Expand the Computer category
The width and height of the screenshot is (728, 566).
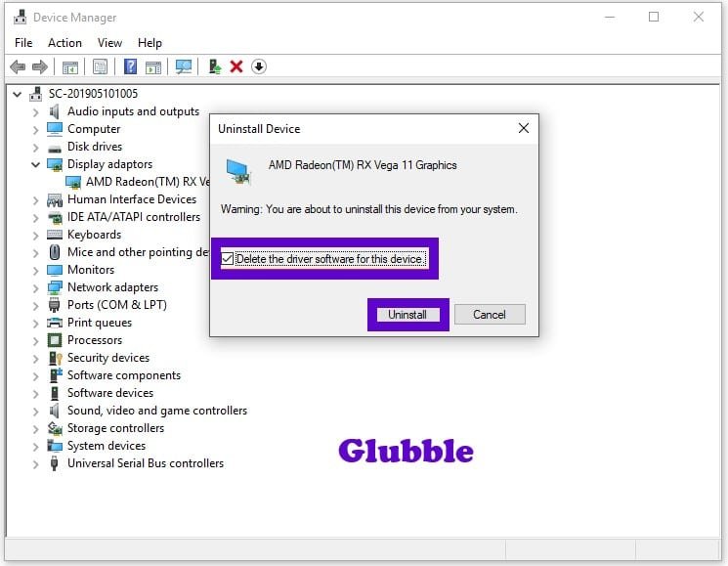[x=36, y=130]
